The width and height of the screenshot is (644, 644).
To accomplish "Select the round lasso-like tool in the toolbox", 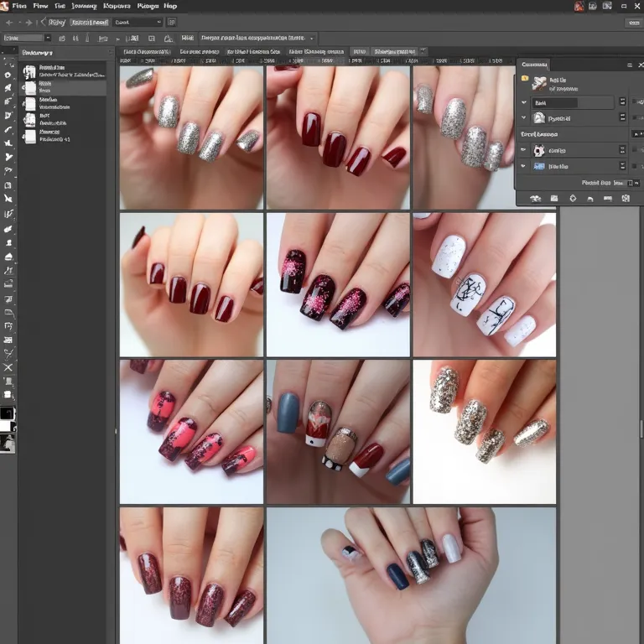I will (8, 75).
